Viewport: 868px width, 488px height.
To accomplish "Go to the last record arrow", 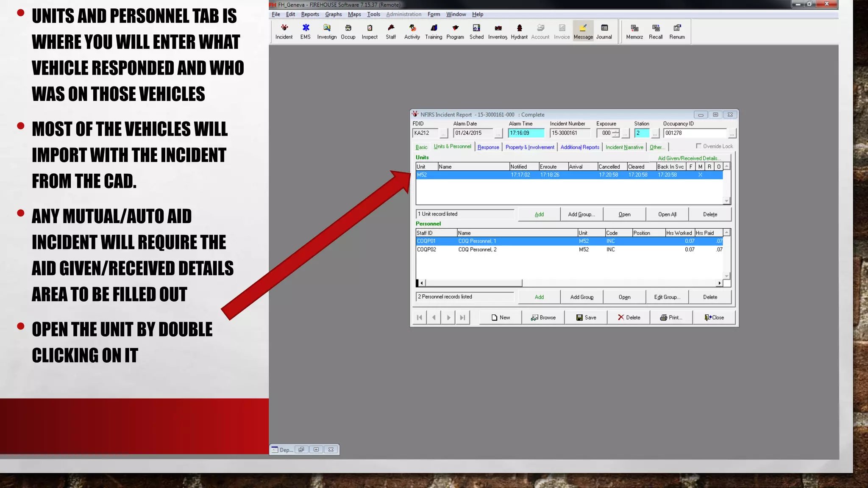I will (x=463, y=317).
